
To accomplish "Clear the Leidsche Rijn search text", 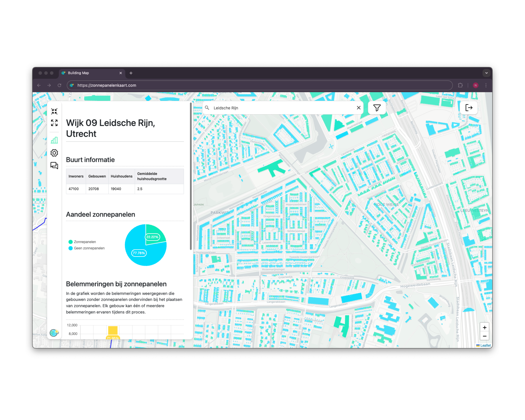I will click(x=358, y=108).
